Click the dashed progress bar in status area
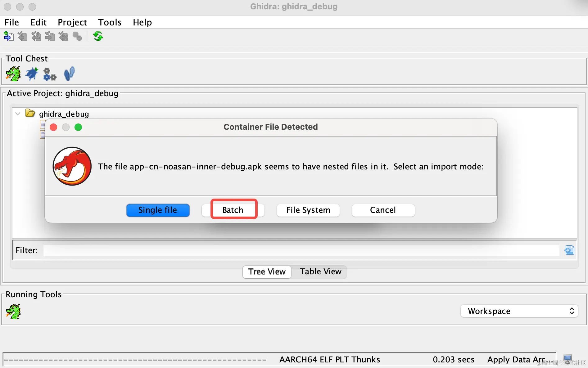The width and height of the screenshot is (588, 368). tap(135, 360)
